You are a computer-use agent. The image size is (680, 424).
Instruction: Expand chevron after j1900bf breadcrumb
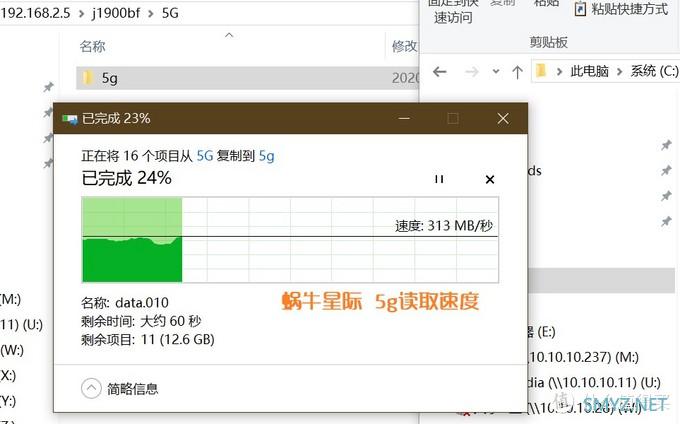150,13
